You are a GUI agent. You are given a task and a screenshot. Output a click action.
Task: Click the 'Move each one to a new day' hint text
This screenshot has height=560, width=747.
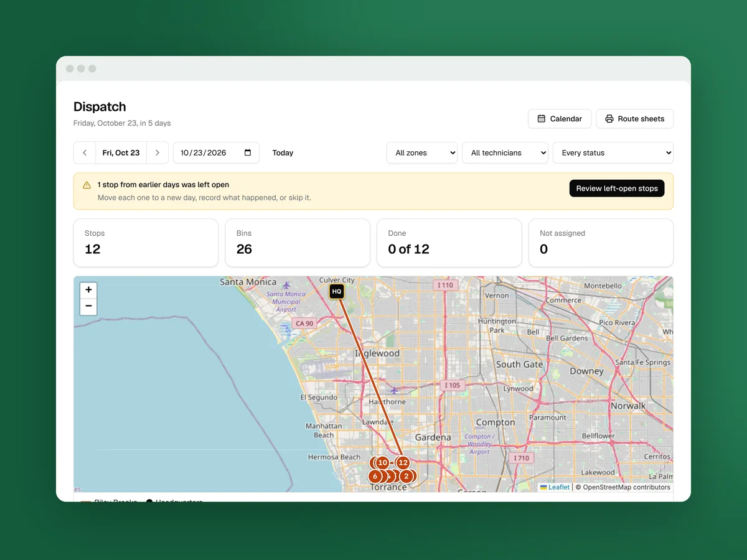pos(204,198)
